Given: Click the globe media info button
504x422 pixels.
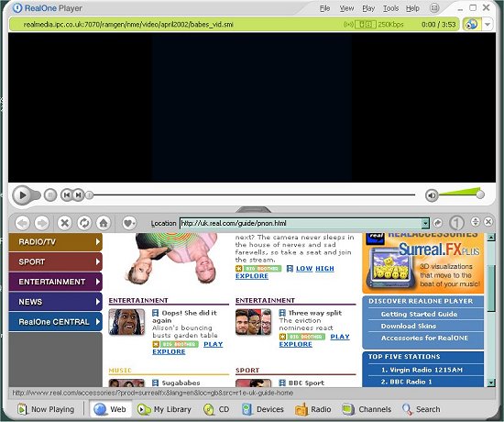Looking at the screenshot, I should click(x=471, y=24).
